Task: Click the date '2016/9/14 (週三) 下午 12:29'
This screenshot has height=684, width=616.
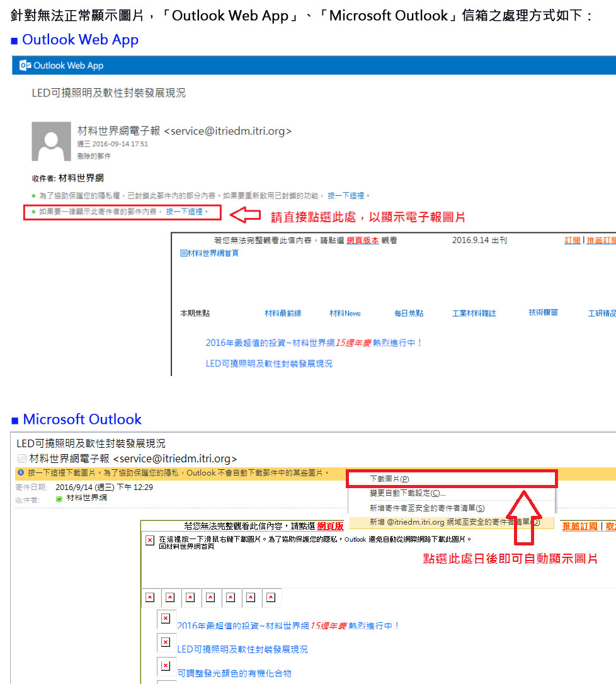Action: (105, 487)
